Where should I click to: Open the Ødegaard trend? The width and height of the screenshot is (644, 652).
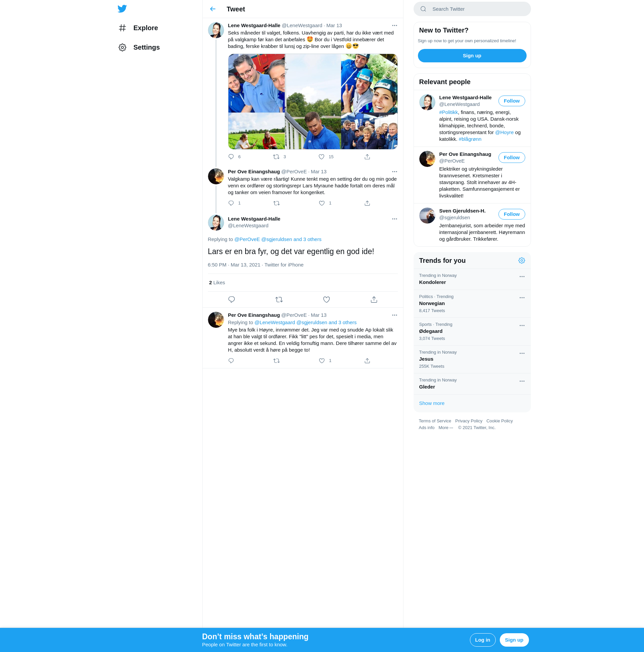point(472,332)
